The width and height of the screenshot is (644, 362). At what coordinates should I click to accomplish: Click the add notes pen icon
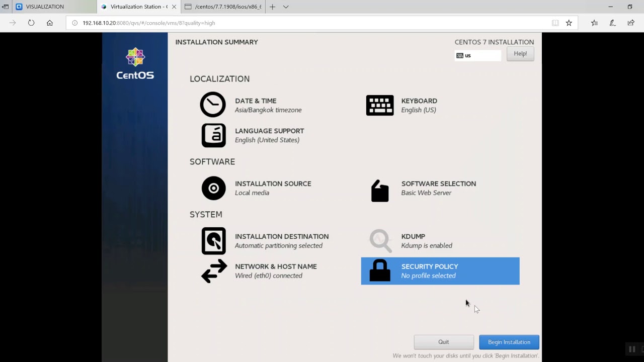click(612, 23)
